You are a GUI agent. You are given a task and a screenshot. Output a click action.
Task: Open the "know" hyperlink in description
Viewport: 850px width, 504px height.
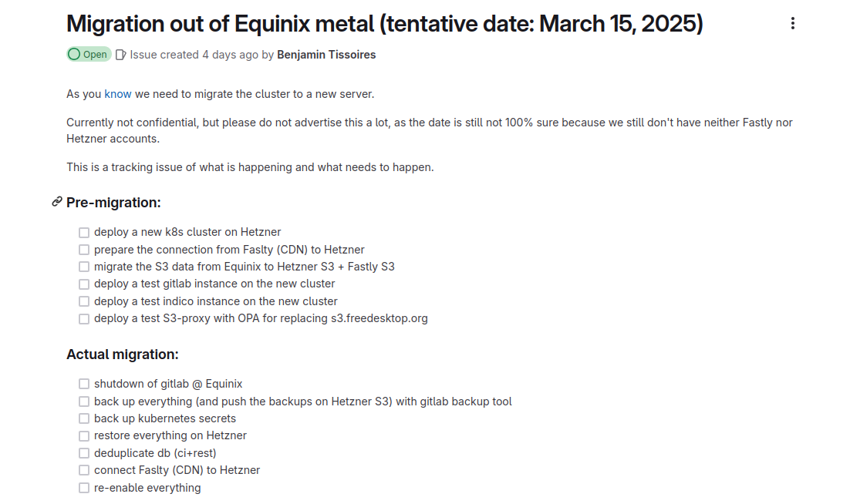click(118, 94)
